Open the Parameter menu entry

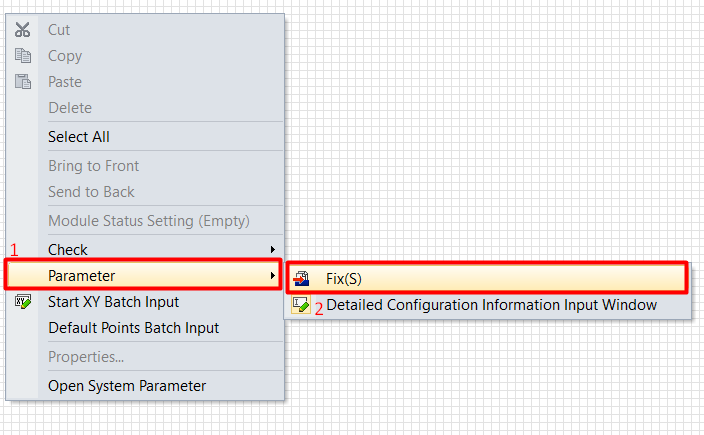[x=143, y=275]
